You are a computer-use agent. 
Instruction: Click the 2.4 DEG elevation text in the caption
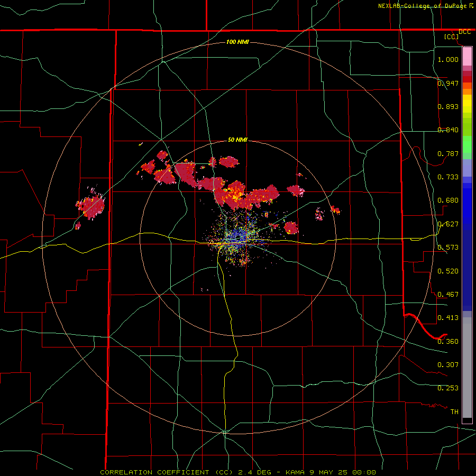pyautogui.click(x=254, y=472)
